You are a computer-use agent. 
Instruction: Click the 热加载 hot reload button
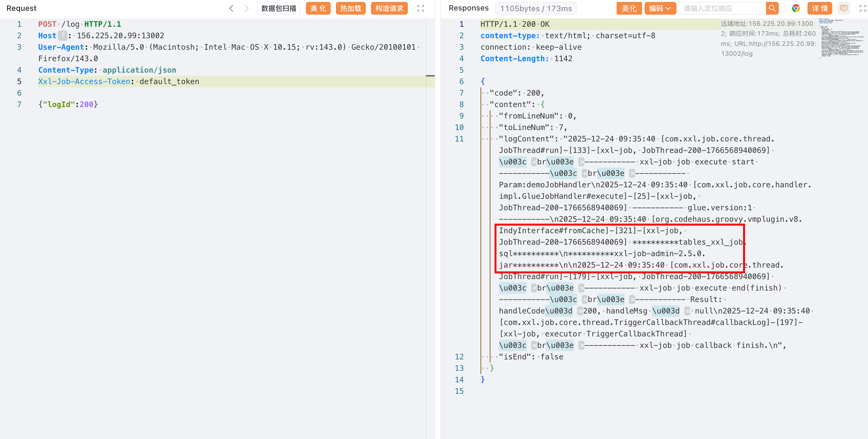coord(351,8)
